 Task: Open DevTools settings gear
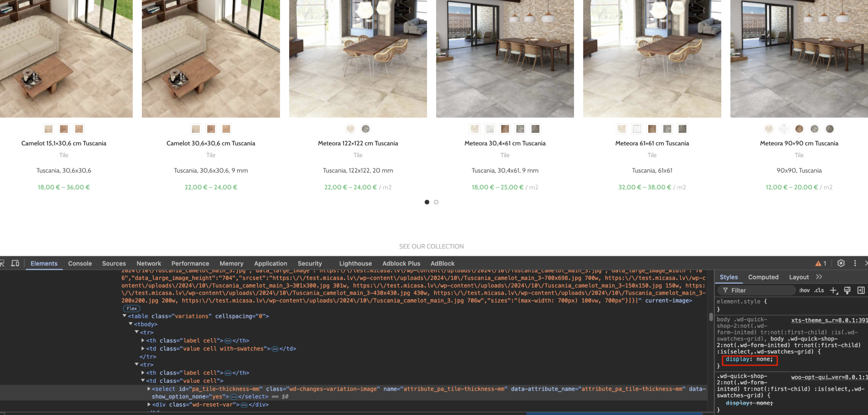841,263
